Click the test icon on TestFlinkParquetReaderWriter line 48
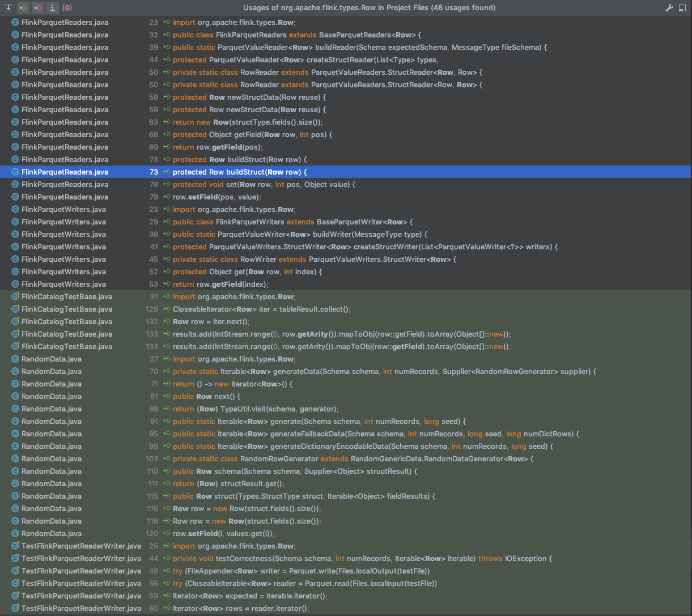This screenshot has width=692, height=616. pyautogui.click(x=15, y=571)
